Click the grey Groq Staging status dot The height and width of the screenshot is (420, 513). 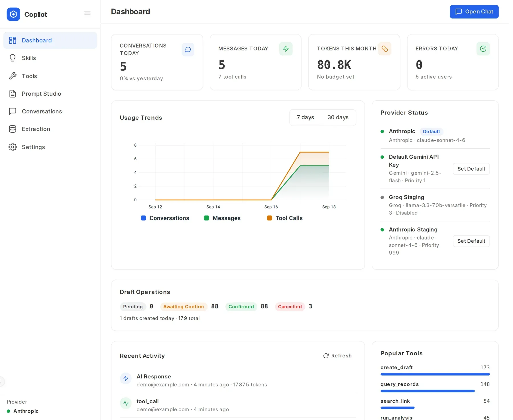[382, 197]
